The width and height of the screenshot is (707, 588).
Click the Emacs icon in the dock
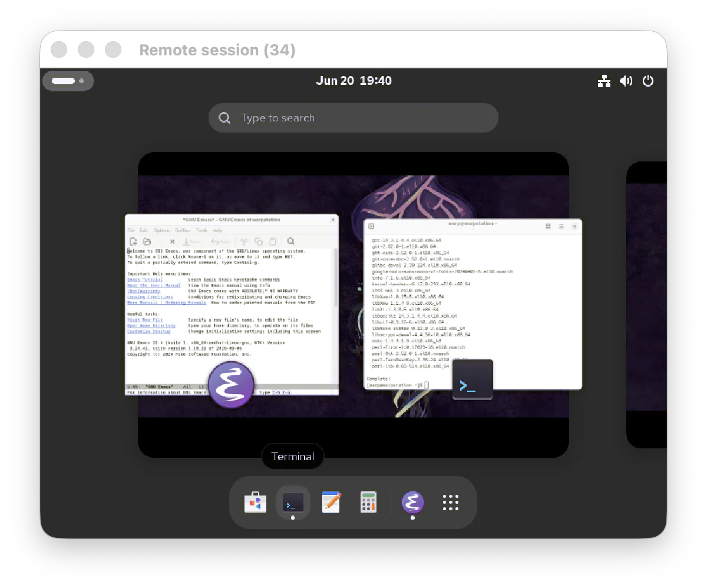[x=412, y=503]
